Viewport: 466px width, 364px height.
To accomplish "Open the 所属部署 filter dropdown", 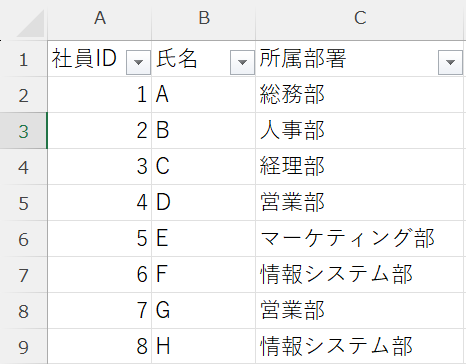I will point(450,62).
